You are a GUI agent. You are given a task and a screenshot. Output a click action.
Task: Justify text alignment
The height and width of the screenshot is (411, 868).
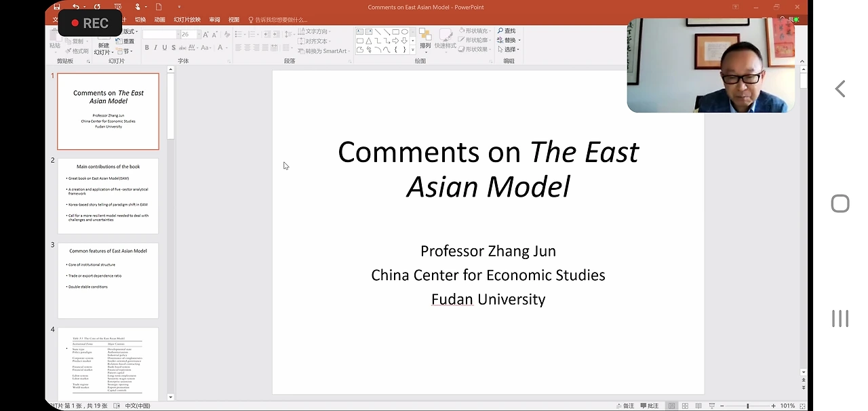coord(265,47)
